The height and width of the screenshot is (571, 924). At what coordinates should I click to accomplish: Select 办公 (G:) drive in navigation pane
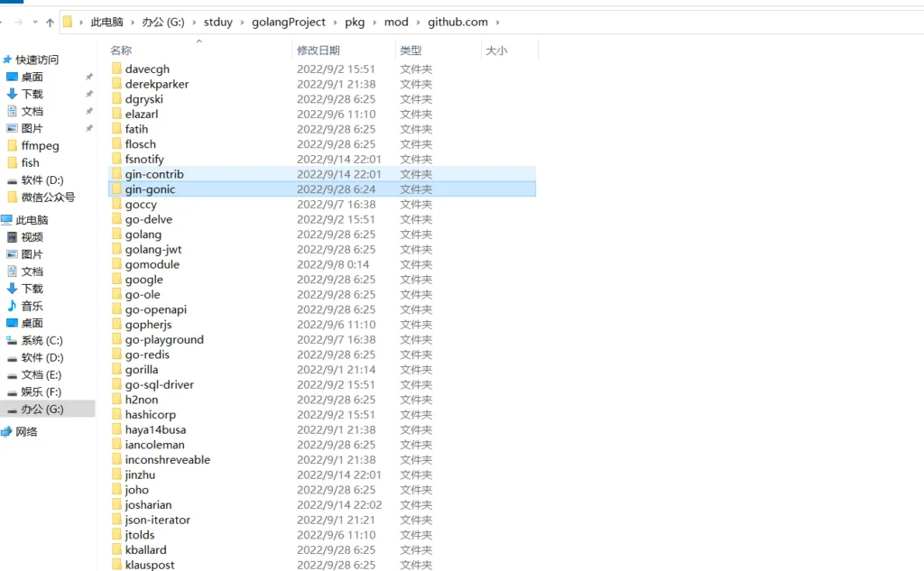pos(42,409)
